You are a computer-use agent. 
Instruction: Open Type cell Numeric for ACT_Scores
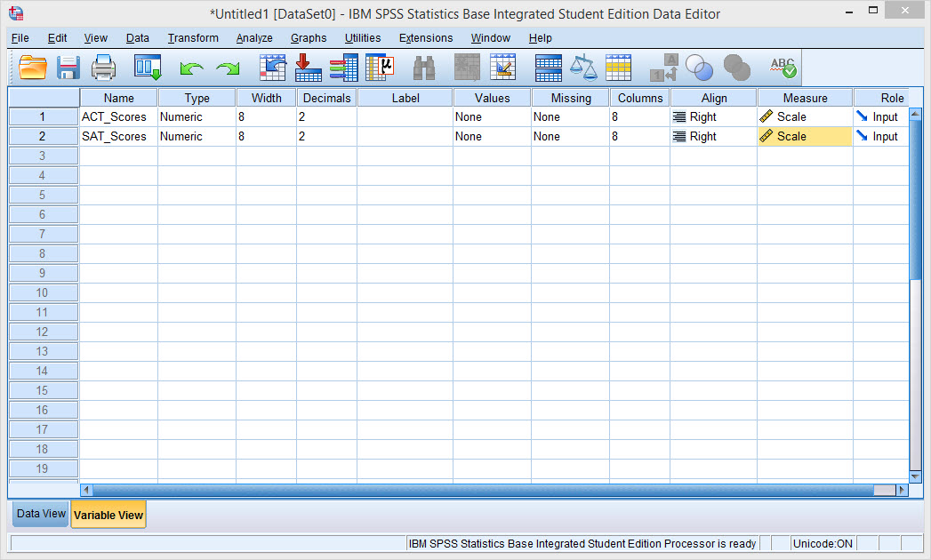click(x=197, y=116)
